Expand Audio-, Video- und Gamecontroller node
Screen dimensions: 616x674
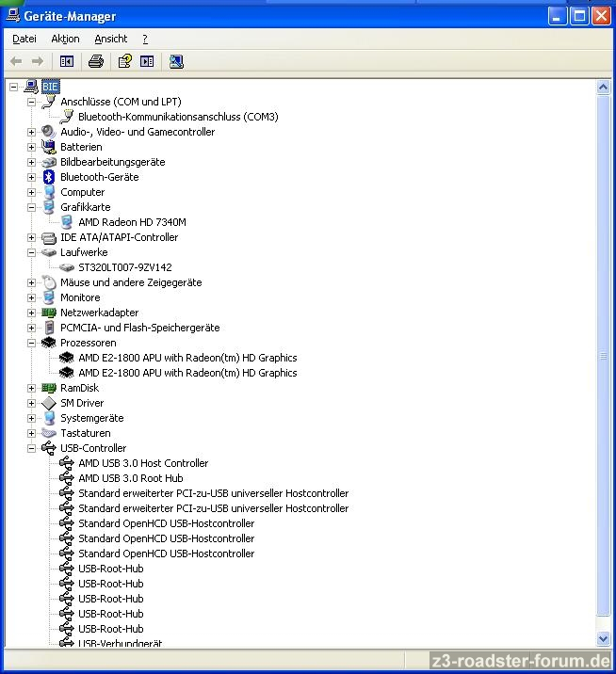click(x=31, y=132)
